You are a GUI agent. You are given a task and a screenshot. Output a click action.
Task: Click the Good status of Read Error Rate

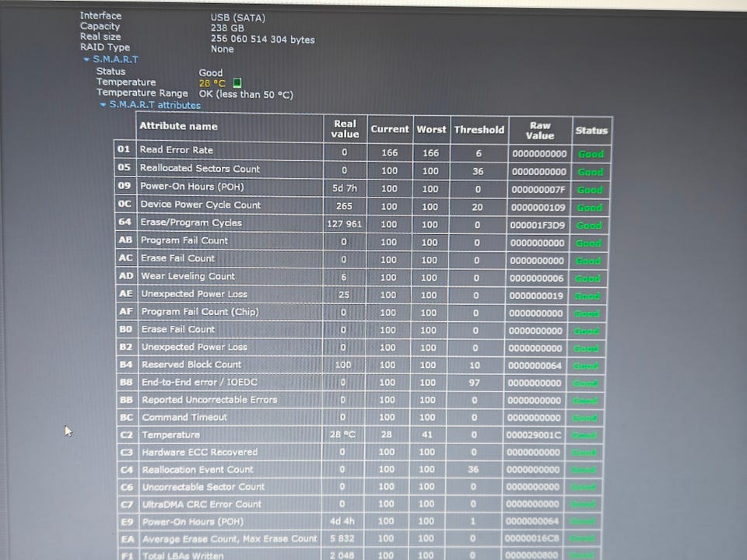click(591, 154)
